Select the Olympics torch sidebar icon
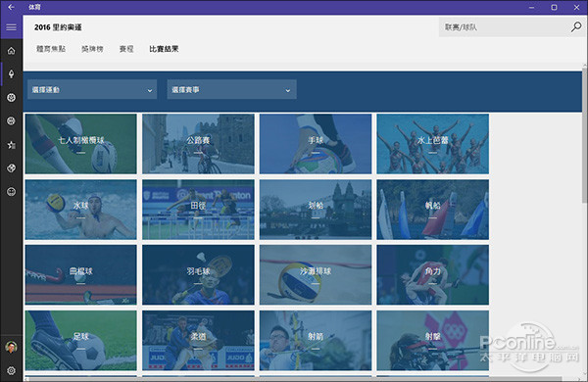This screenshot has height=382, width=588. (11, 73)
